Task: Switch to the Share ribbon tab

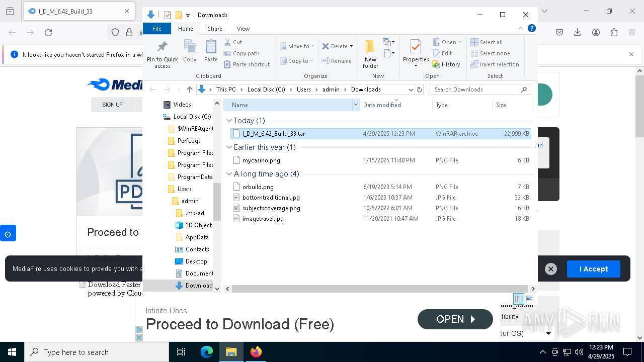Action: (x=215, y=29)
